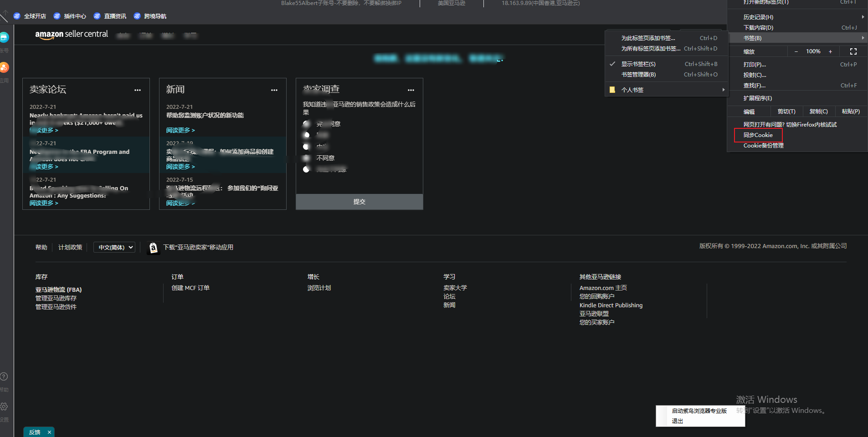Viewport: 868px width, 437px height.
Task: Select the last survey radio option
Action: [x=306, y=169]
